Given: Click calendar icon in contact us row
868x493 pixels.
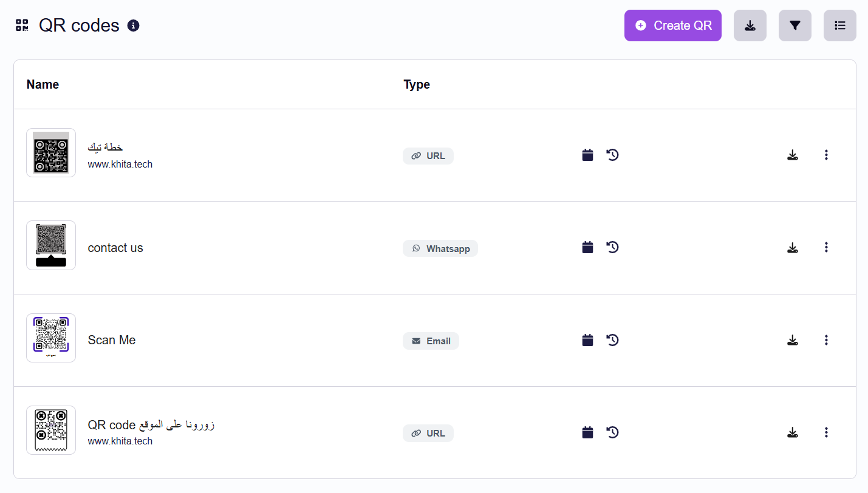Looking at the screenshot, I should 587,248.
